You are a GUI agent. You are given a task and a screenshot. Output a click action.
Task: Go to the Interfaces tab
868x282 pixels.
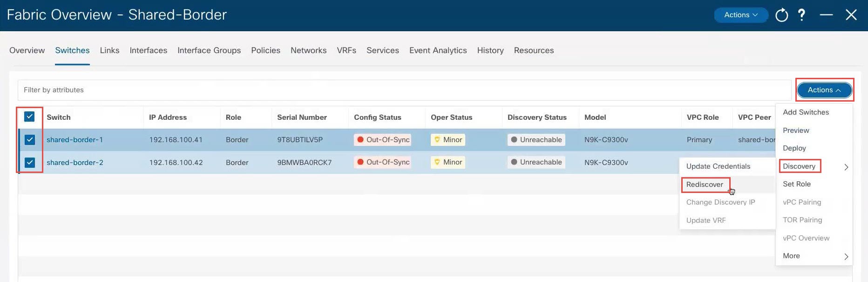148,50
